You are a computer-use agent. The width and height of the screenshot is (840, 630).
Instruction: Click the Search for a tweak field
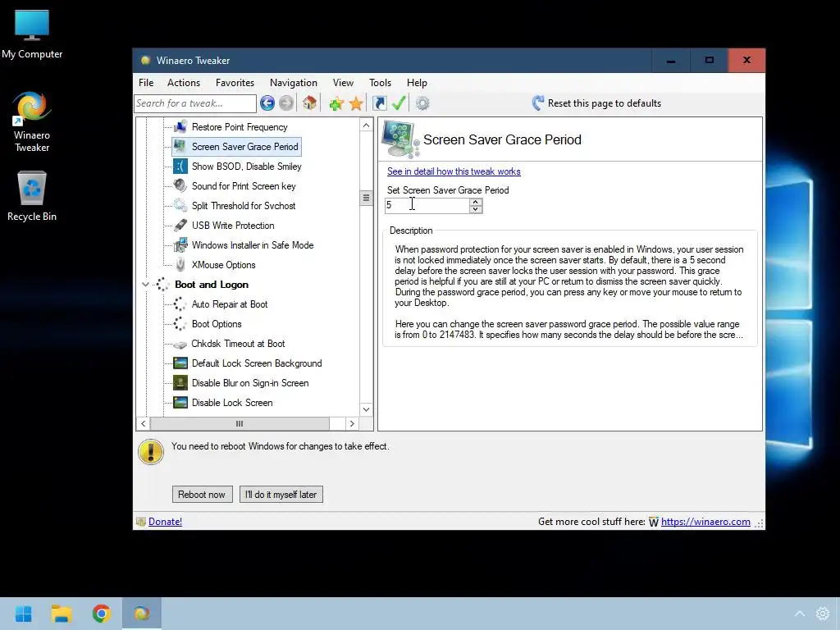(195, 103)
